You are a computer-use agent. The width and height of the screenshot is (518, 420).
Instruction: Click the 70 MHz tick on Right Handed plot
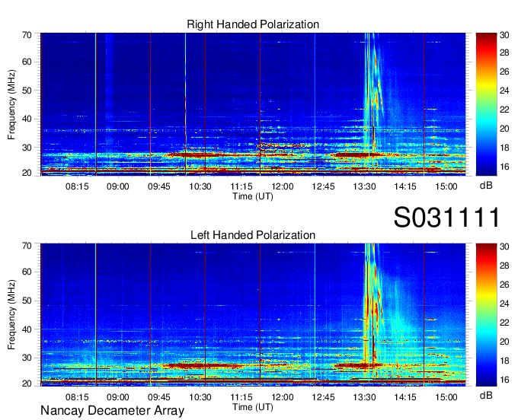tap(27, 35)
